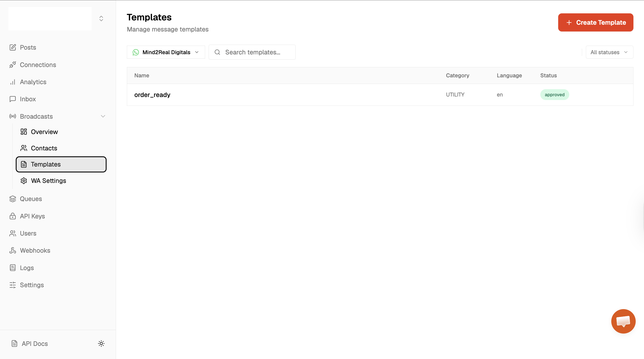Click the Inbox chat bubble icon
The image size is (644, 359).
coord(13,99)
